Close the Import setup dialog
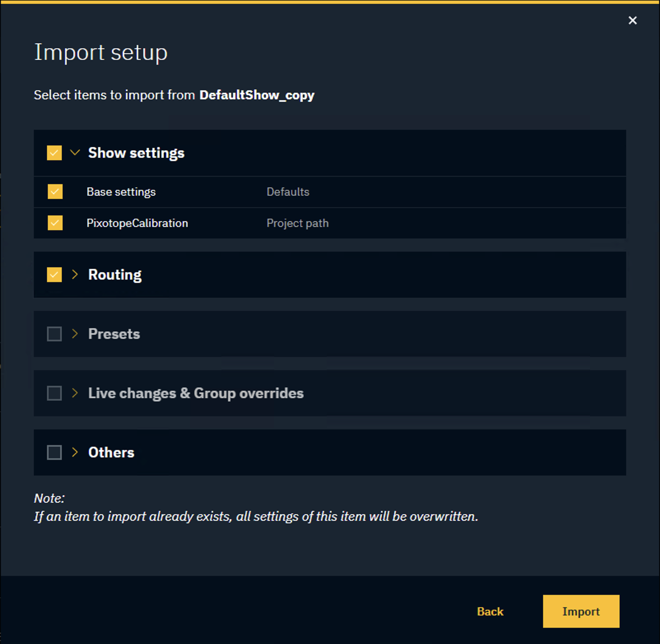Screen dimensions: 660x644 (632, 20)
